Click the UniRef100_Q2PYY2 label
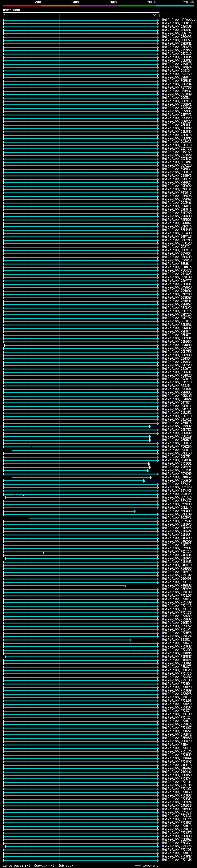Screen dimensions: 197x868 176,115
